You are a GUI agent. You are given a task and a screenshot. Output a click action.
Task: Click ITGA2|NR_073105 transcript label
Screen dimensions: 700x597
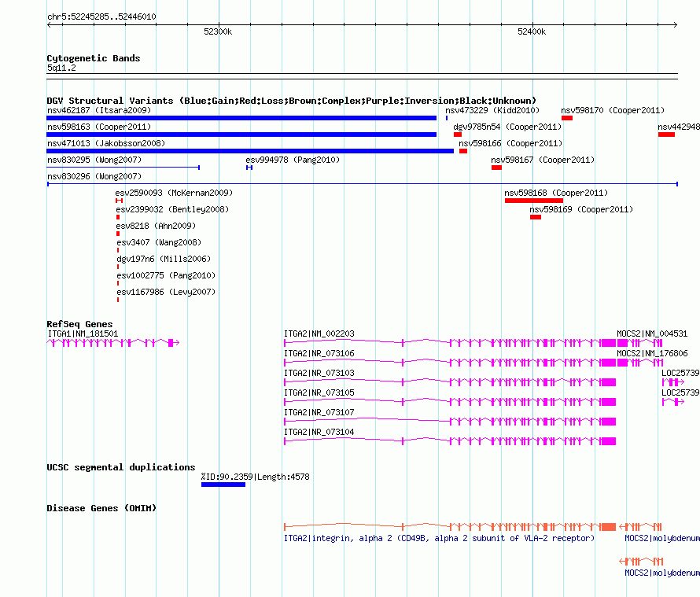click(319, 392)
